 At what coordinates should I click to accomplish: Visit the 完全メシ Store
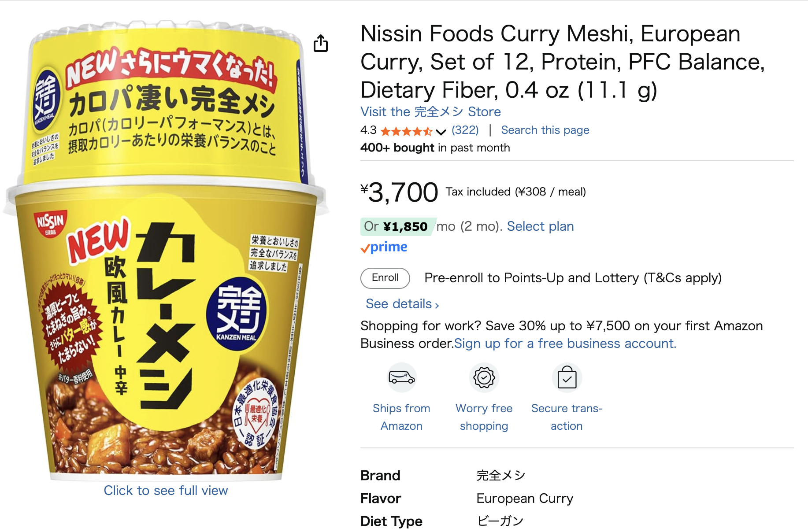click(430, 112)
